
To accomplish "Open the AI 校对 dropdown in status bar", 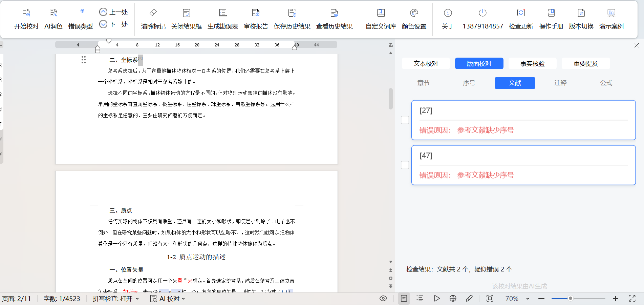I will pyautogui.click(x=167, y=299).
